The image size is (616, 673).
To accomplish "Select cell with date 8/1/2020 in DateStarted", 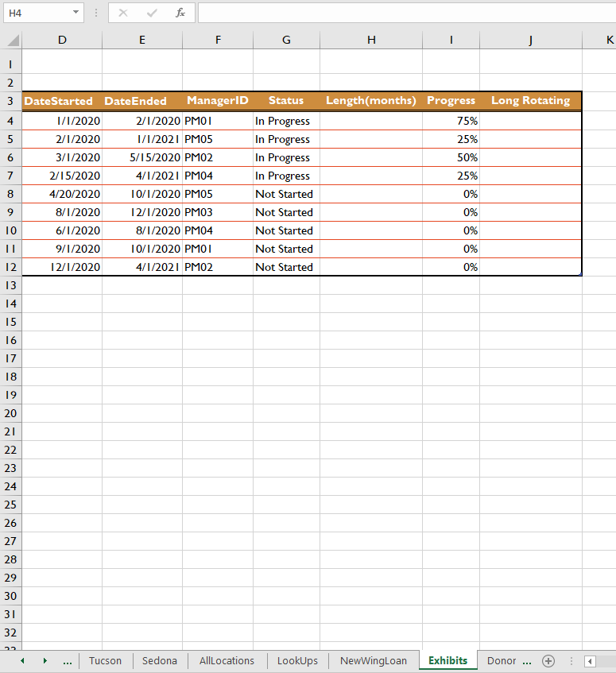I will pyautogui.click(x=62, y=212).
